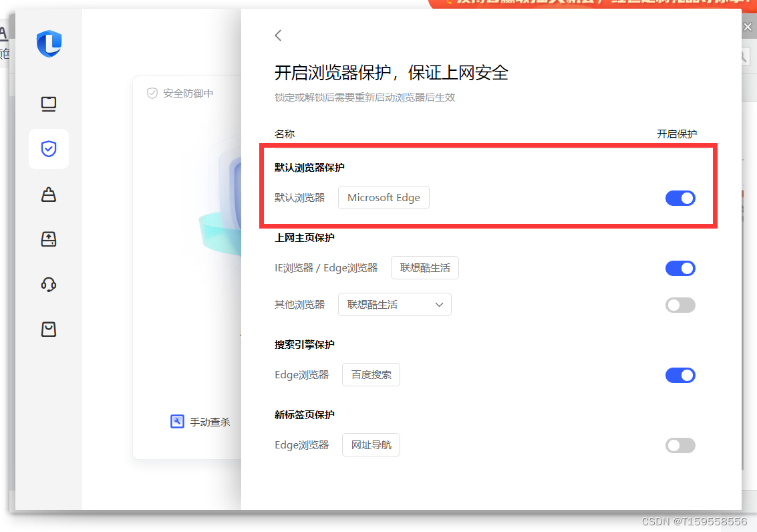The width and height of the screenshot is (757, 532).
Task: Click the 锁定或解锁后需要重新启动浏览器后生效 subtitle
Action: pyautogui.click(x=365, y=98)
